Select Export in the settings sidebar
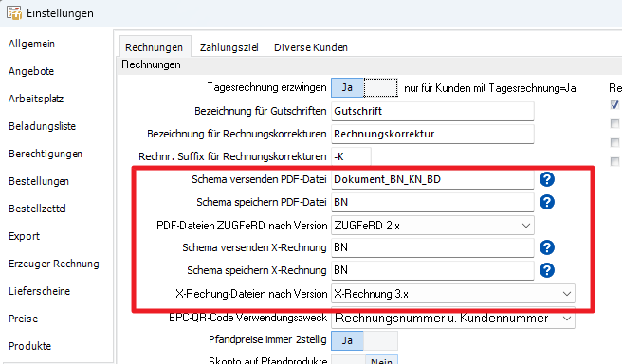Viewport: 622px width, 364px height. tap(25, 236)
